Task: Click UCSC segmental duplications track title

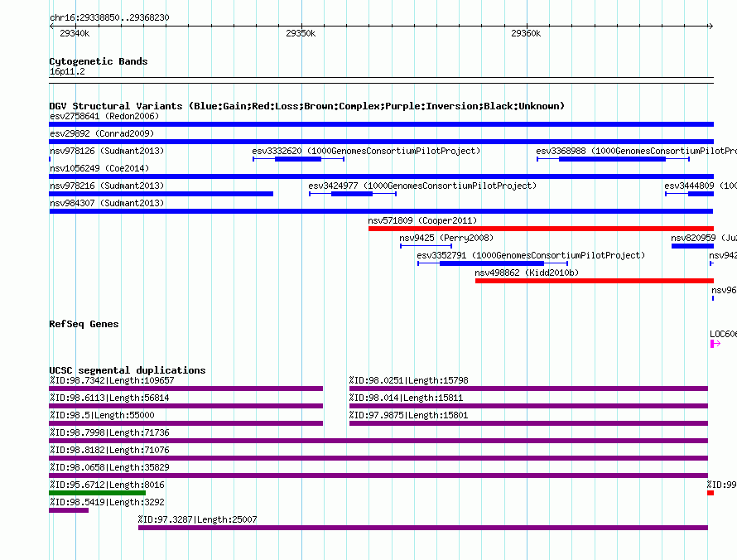Action: pos(128,370)
